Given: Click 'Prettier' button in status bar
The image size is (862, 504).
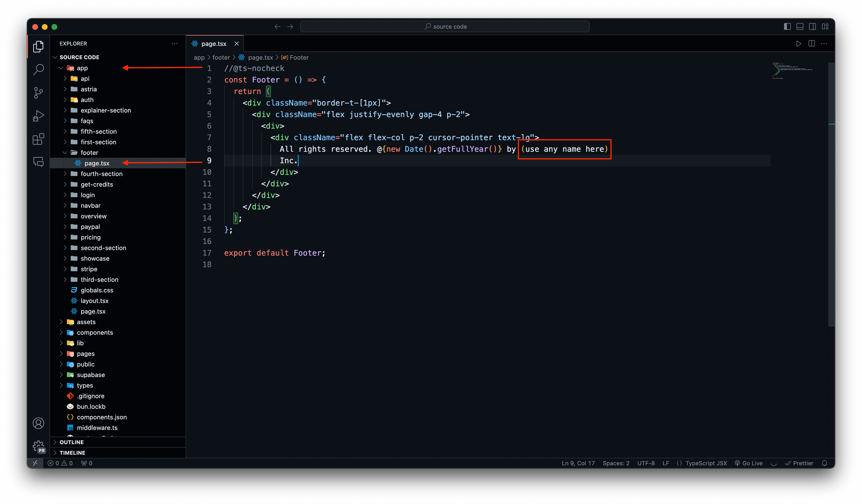Looking at the screenshot, I should [804, 463].
